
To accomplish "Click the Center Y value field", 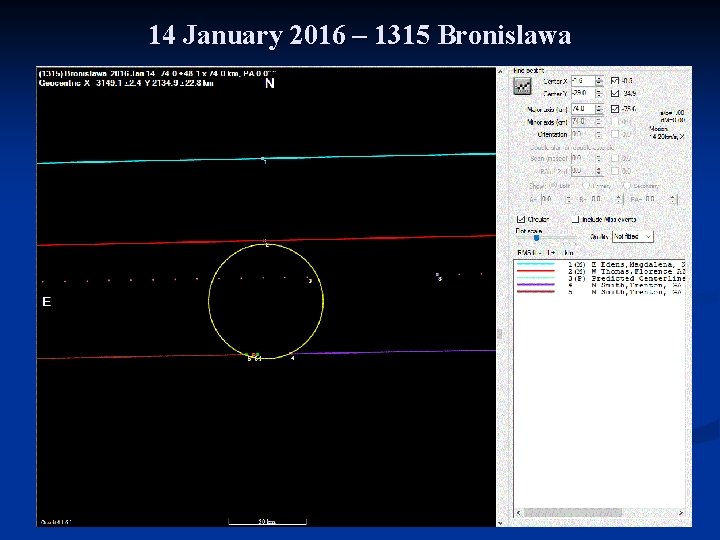I will tap(583, 93).
